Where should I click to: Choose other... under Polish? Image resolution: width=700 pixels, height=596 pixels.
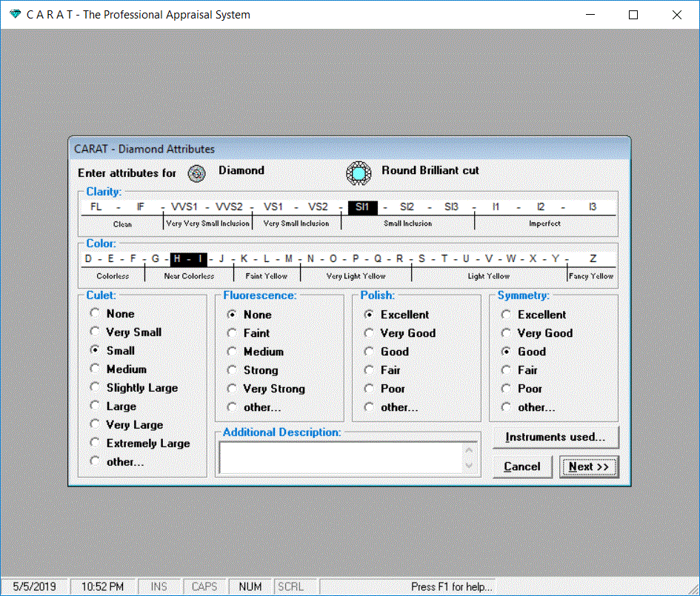(370, 407)
